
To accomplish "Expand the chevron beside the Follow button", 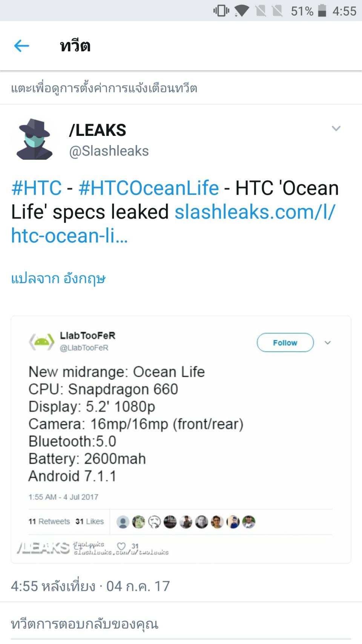I will tap(328, 343).
